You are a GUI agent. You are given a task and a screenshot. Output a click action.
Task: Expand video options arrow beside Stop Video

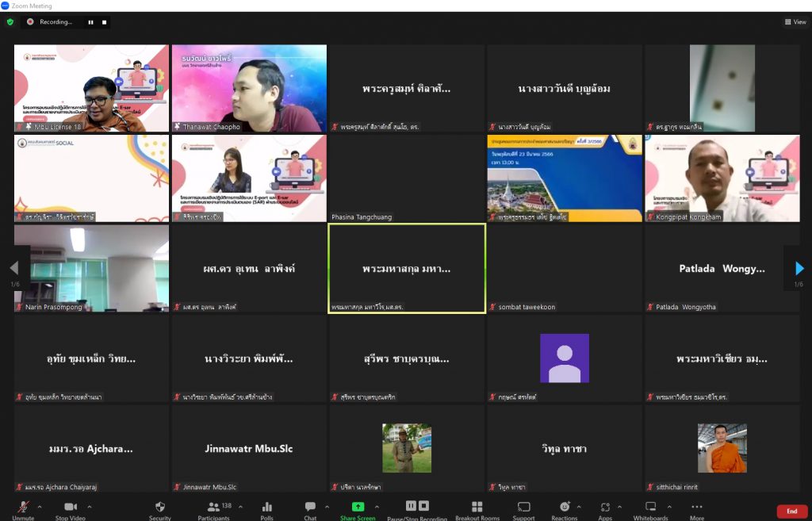click(89, 506)
